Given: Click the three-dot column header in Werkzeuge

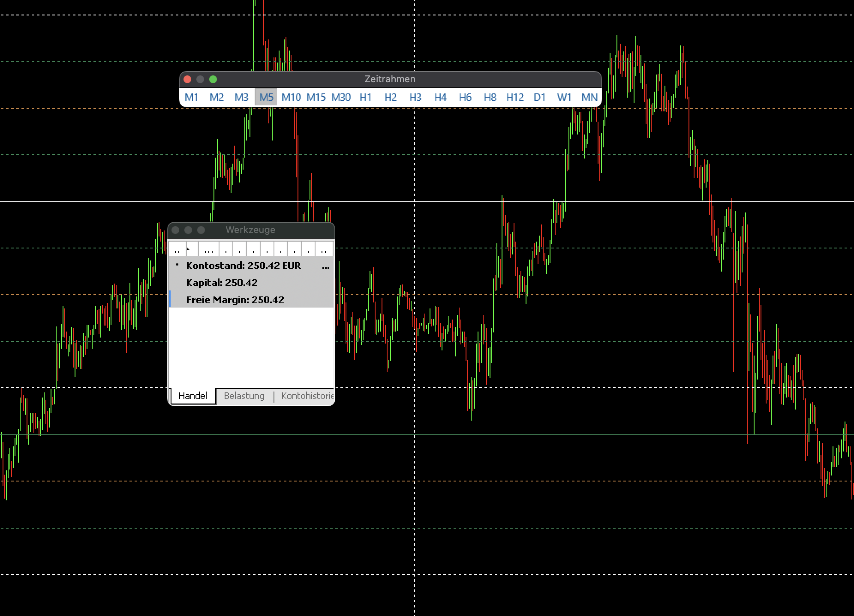Looking at the screenshot, I should [209, 249].
